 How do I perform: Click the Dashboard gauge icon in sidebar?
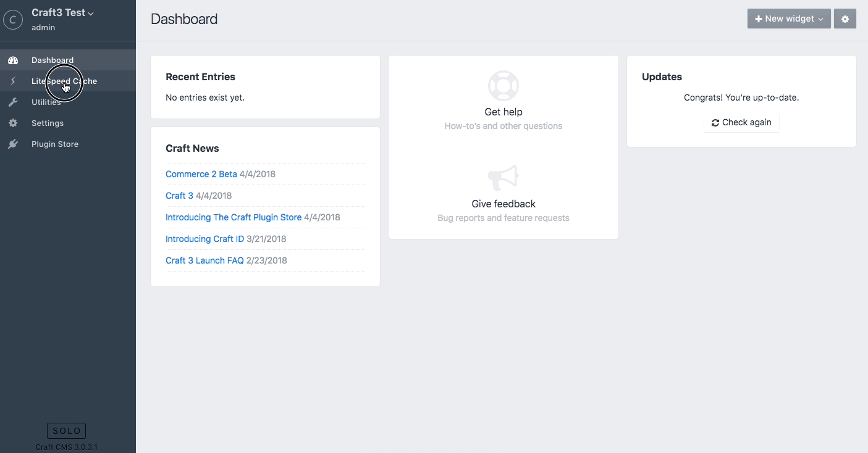coord(13,60)
